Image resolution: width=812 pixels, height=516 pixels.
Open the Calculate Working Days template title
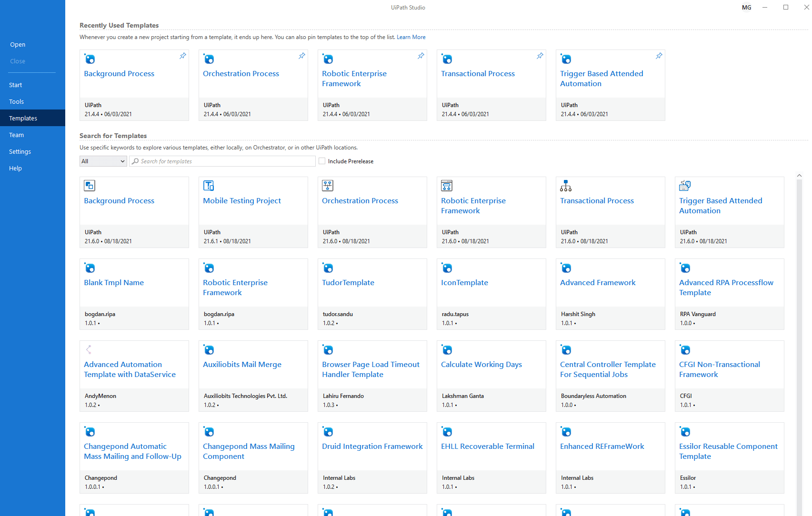481,365
